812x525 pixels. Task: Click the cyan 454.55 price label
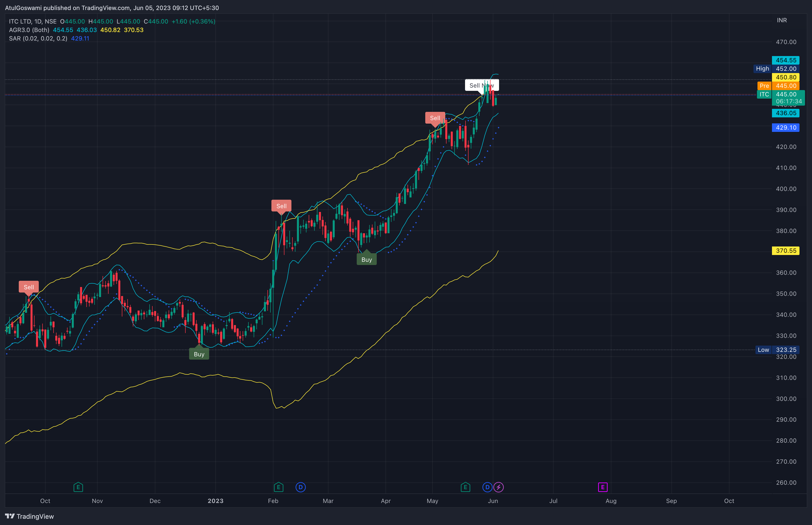[785, 60]
